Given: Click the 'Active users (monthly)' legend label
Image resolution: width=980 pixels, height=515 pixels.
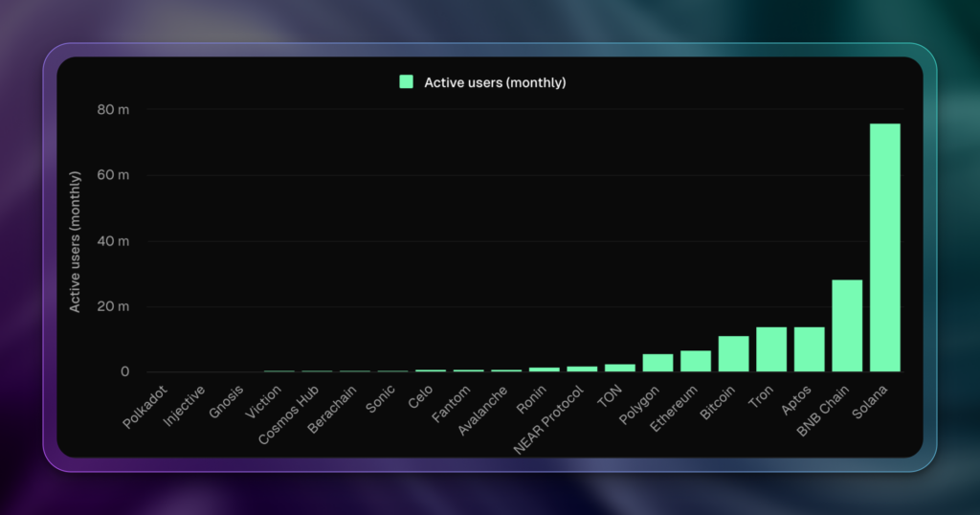Looking at the screenshot, I should click(x=495, y=82).
